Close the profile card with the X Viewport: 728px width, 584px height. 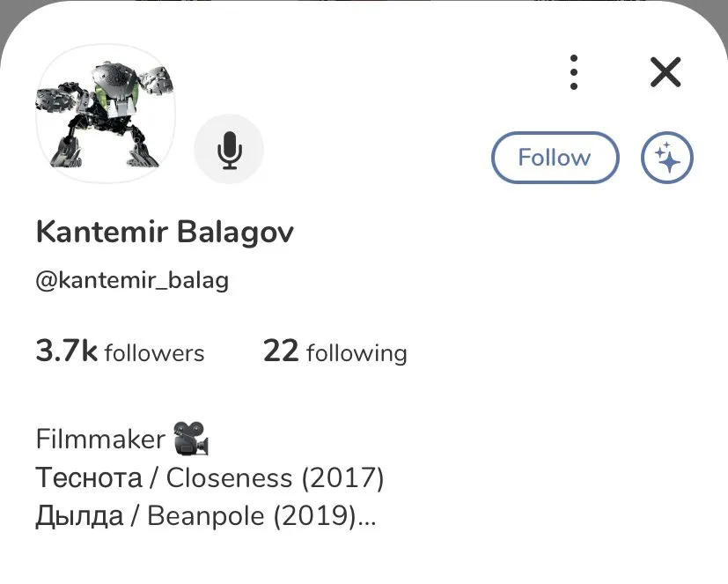[x=665, y=72]
